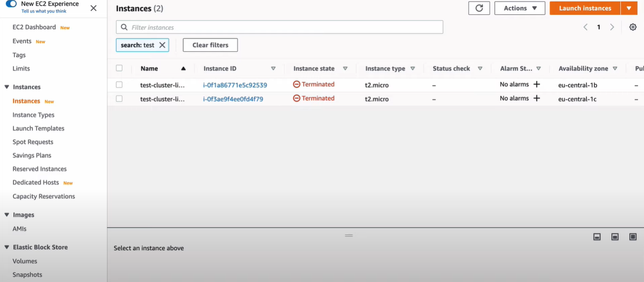Open the Launch instances split-button arrow
This screenshot has height=282, width=644.
click(x=629, y=8)
